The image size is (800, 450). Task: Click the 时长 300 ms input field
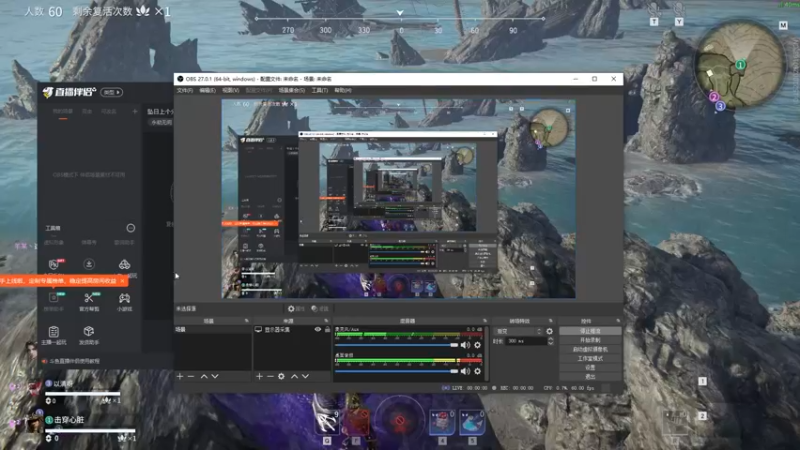tap(526, 341)
